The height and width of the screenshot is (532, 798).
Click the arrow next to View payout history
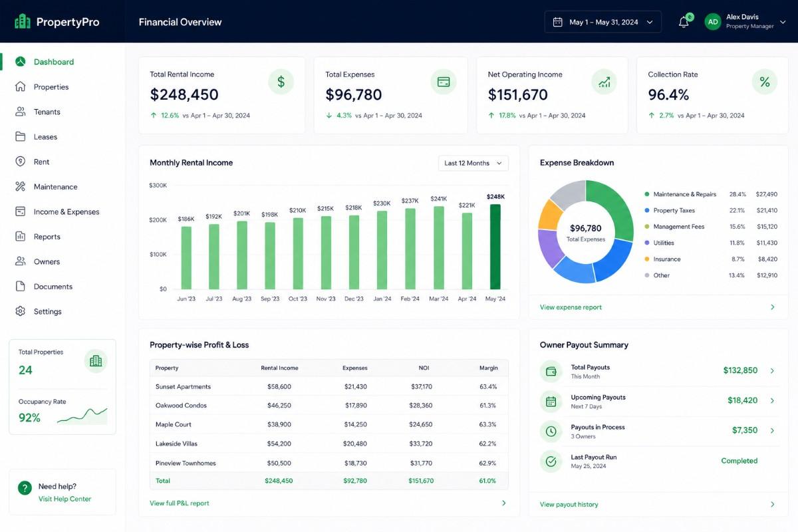pos(772,504)
